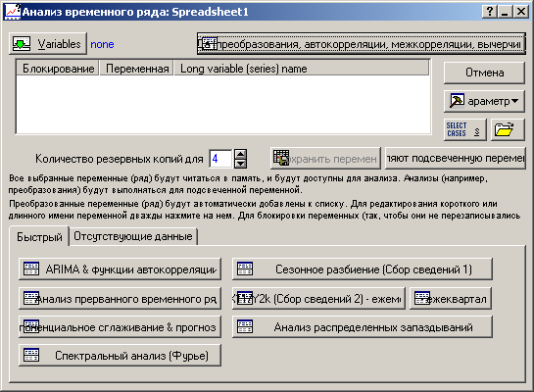Minimize the time series dialog
The image size is (534, 392).
(505, 12)
